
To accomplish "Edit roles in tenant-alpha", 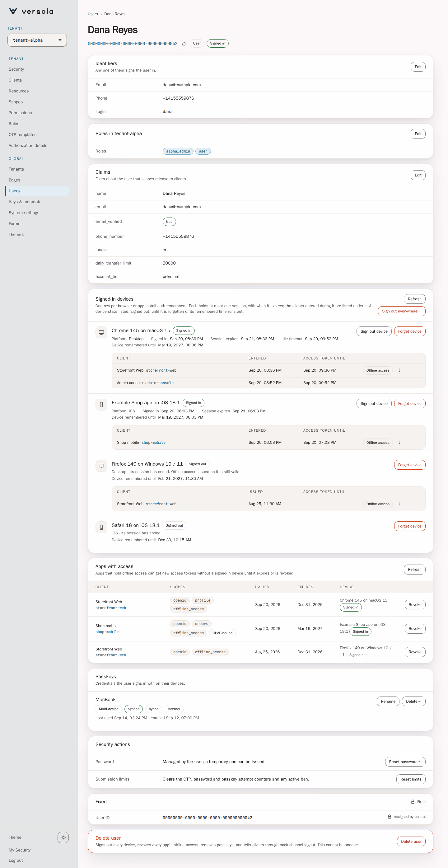I will pos(418,134).
